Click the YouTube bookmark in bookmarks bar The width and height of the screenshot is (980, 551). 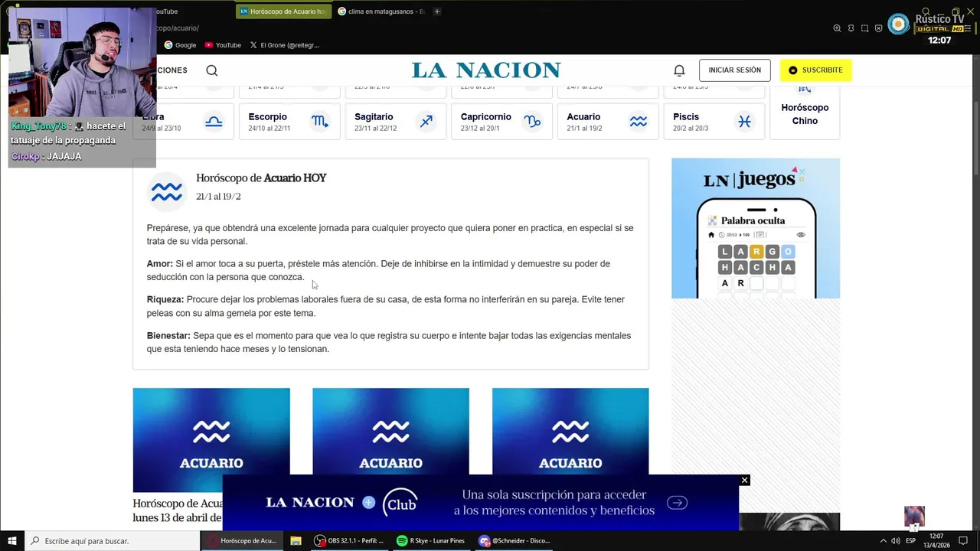pyautogui.click(x=223, y=45)
